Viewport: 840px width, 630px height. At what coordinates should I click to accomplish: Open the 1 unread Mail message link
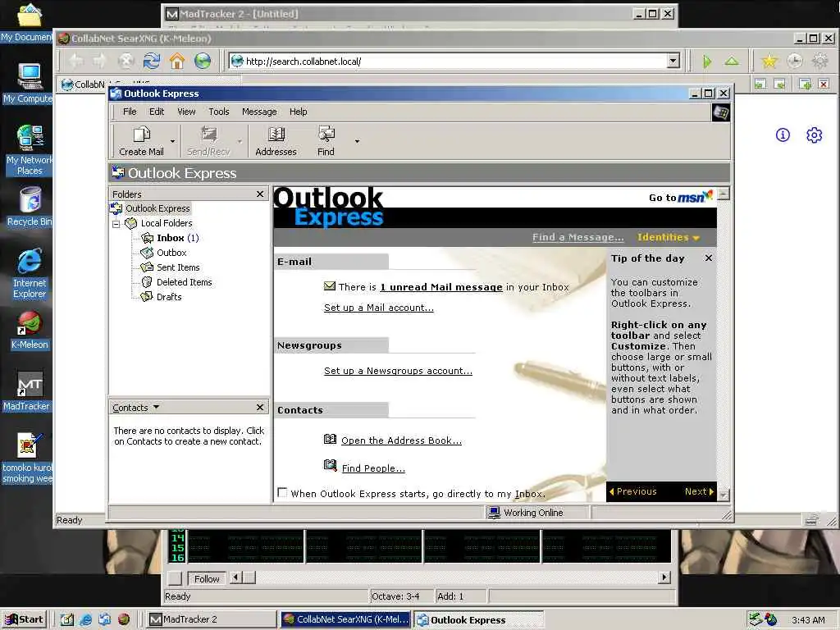[x=441, y=287]
